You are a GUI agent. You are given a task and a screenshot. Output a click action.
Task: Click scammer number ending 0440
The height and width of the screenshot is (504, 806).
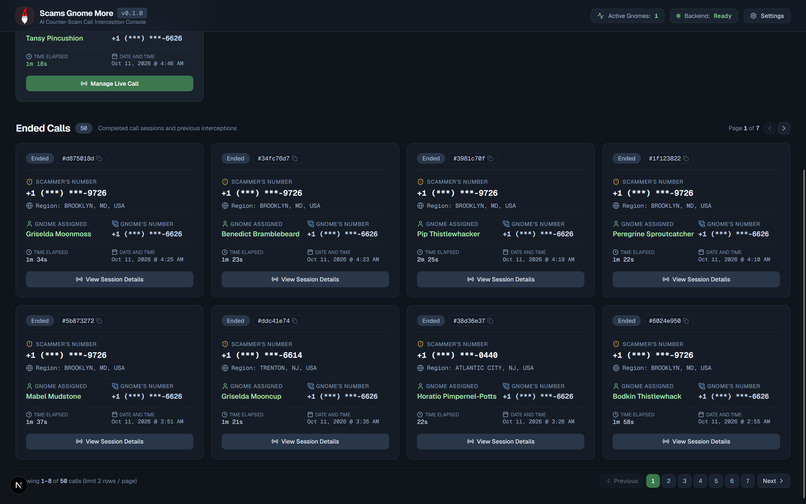457,355
